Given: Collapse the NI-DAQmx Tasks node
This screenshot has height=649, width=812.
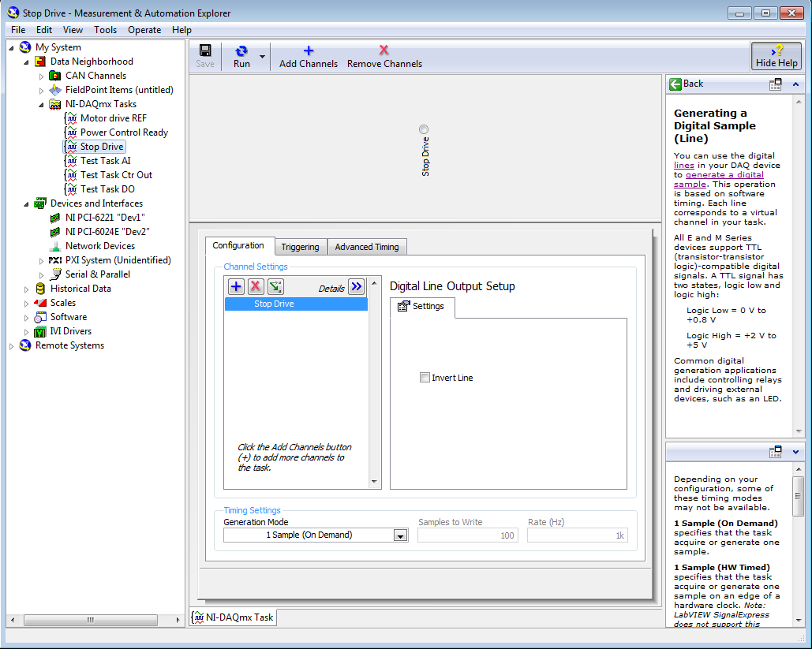Looking at the screenshot, I should 41,105.
